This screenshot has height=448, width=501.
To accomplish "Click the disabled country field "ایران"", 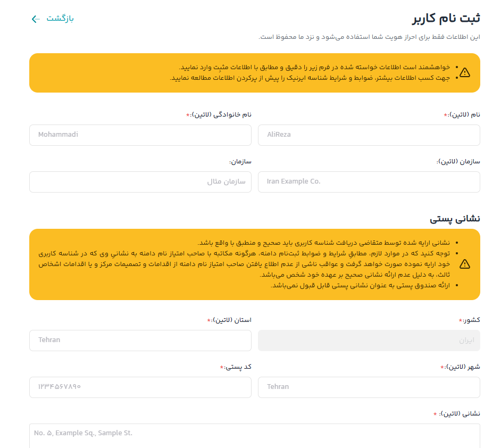I will point(369,341).
